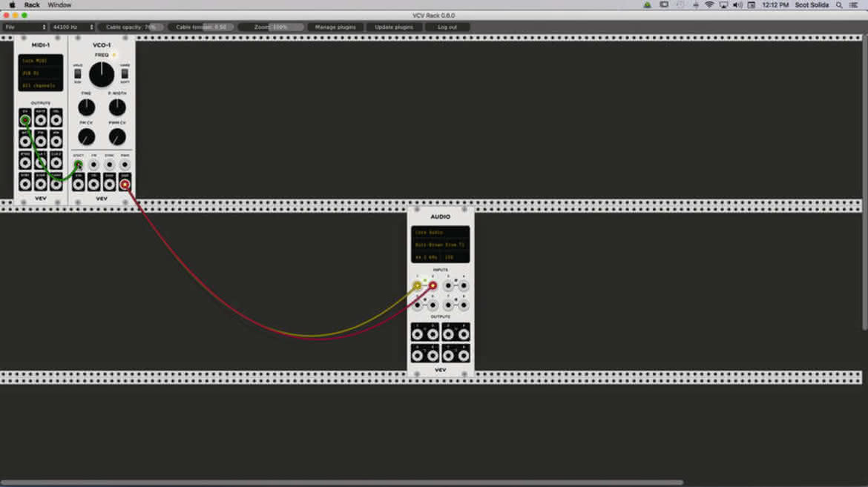
Task: Click the CV output jack on MIDI-1
Action: (25, 119)
